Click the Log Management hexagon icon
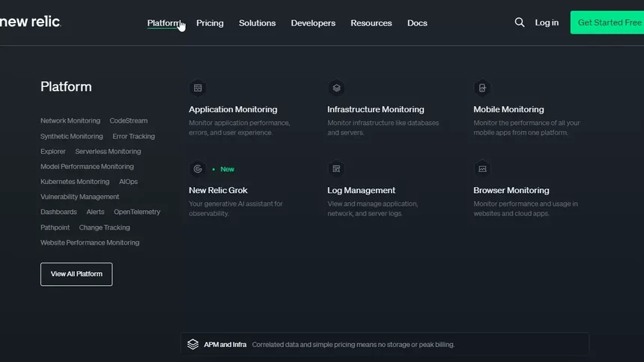Viewport: 644px width, 362px height. pyautogui.click(x=336, y=169)
